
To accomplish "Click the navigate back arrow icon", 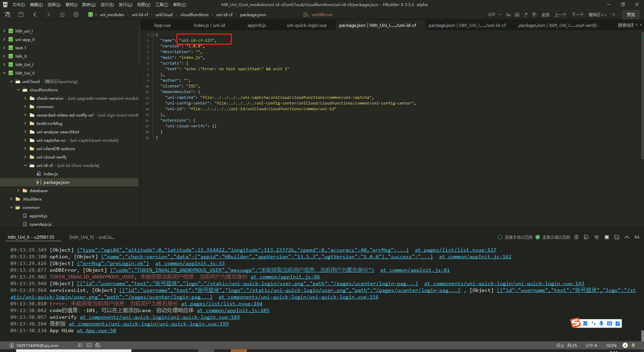I will pyautogui.click(x=35, y=14).
